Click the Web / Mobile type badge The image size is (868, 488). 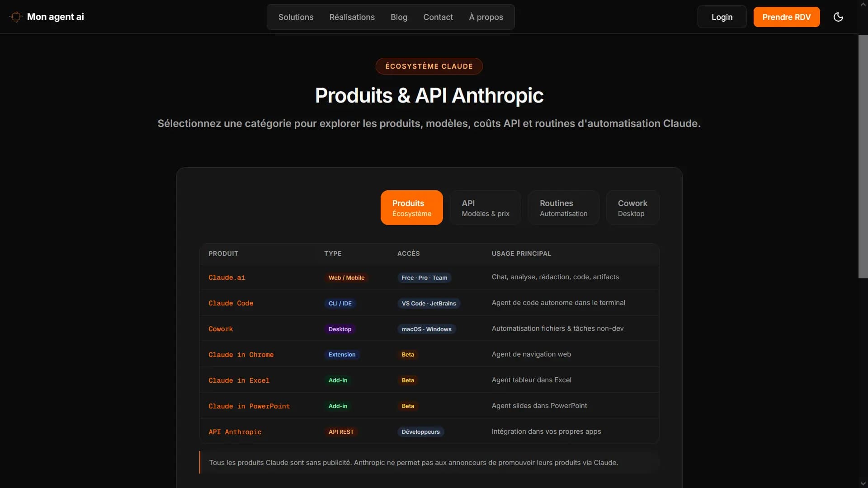(346, 277)
